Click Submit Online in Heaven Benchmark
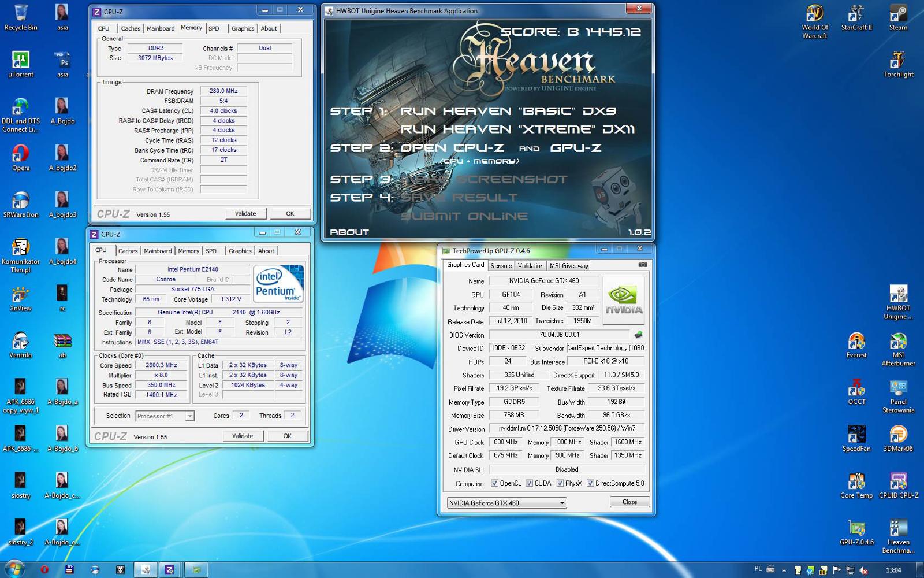This screenshot has width=924, height=578. (464, 216)
